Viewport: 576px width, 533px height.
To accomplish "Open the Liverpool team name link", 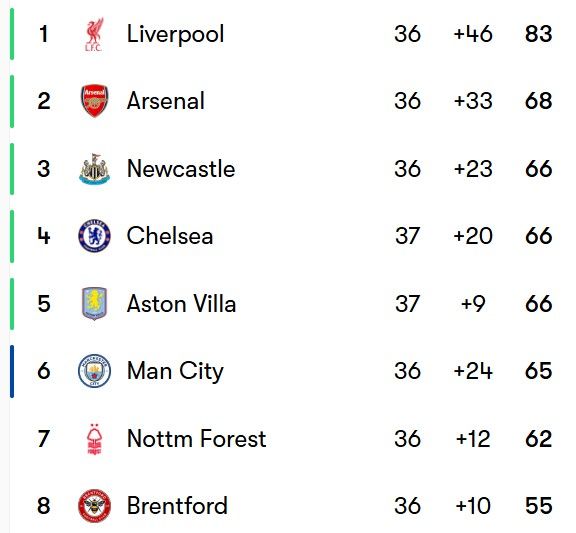I will [x=175, y=34].
